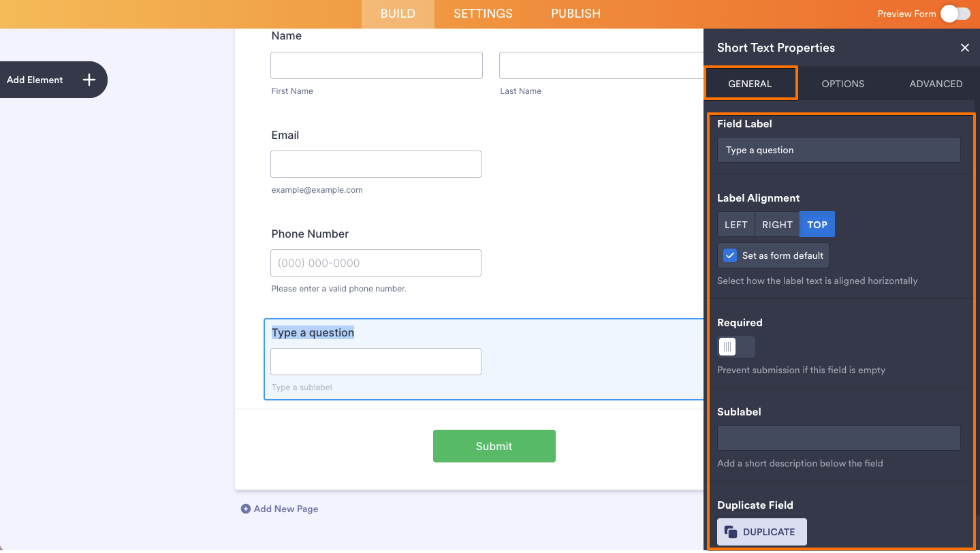The width and height of the screenshot is (980, 553).
Task: Toggle the Required switch on
Action: 736,347
